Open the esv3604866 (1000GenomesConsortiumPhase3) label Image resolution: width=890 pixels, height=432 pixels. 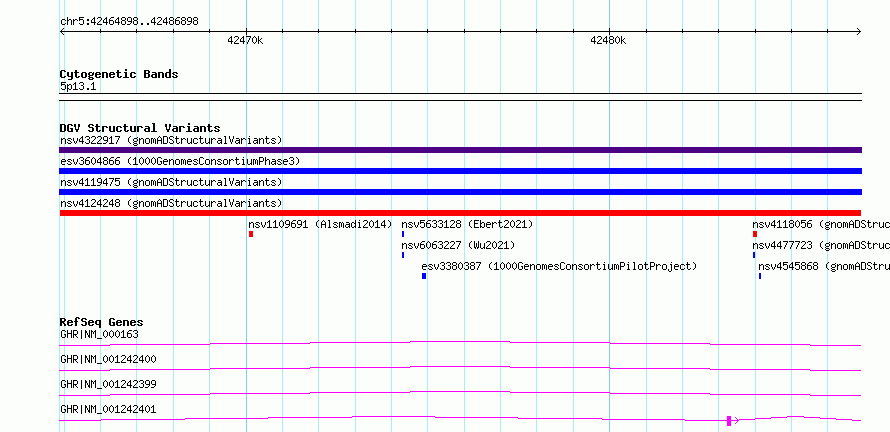coord(180,161)
